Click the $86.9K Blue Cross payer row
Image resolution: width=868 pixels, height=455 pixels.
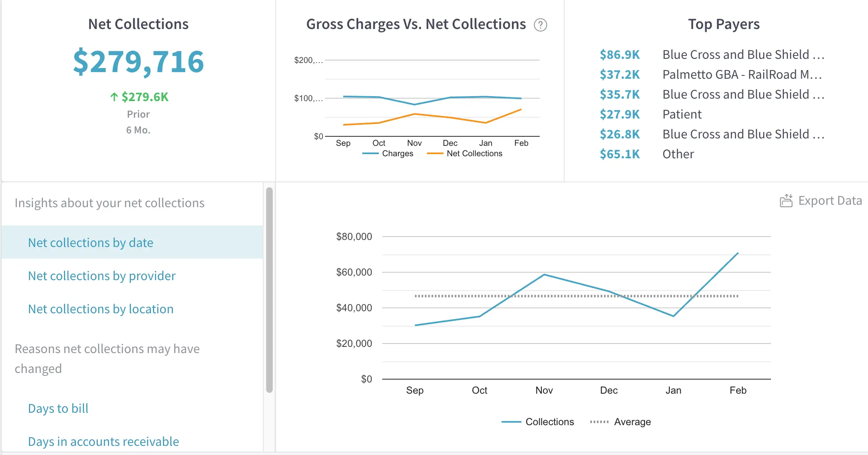point(711,55)
